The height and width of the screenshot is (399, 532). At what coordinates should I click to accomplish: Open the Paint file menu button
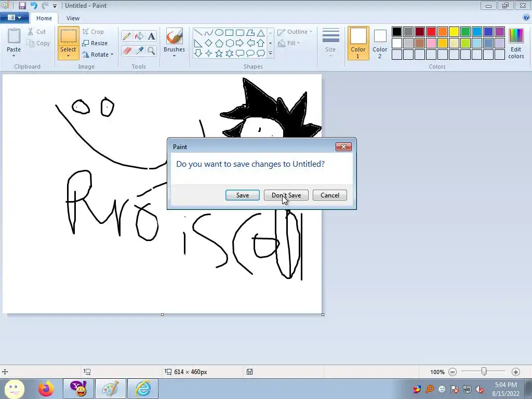(x=15, y=18)
